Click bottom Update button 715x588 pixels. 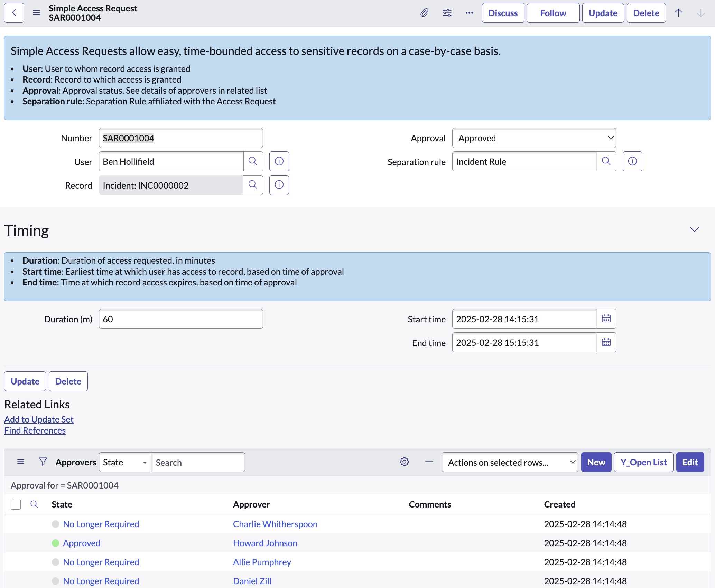tap(25, 381)
